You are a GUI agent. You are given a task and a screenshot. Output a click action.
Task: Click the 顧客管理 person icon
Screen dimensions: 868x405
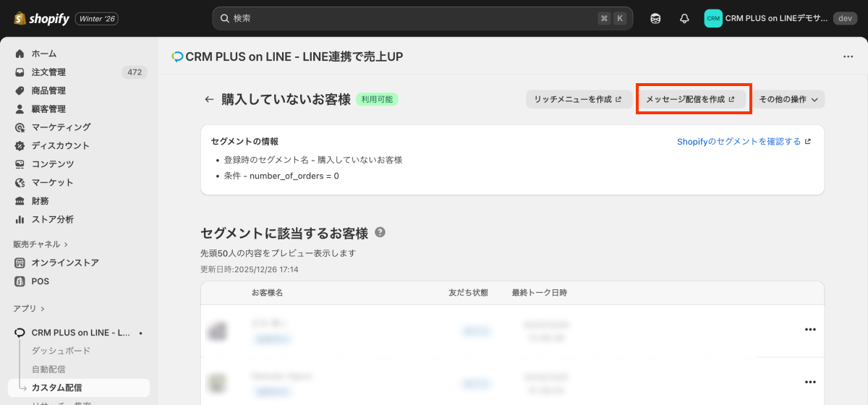(x=20, y=109)
